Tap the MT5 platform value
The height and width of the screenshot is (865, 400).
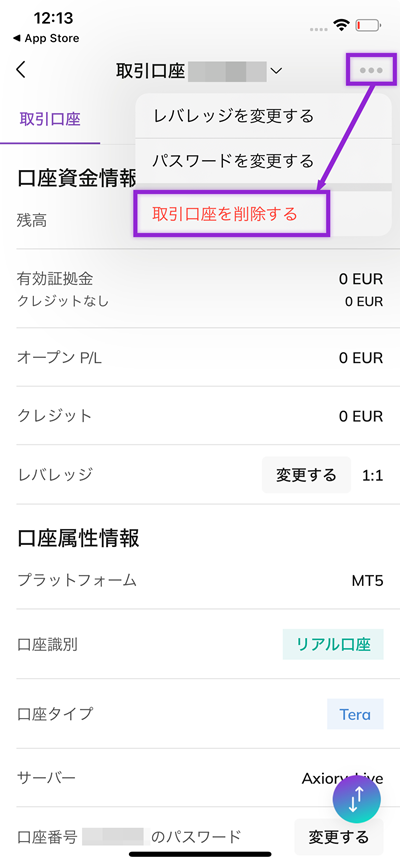pyautogui.click(x=367, y=581)
